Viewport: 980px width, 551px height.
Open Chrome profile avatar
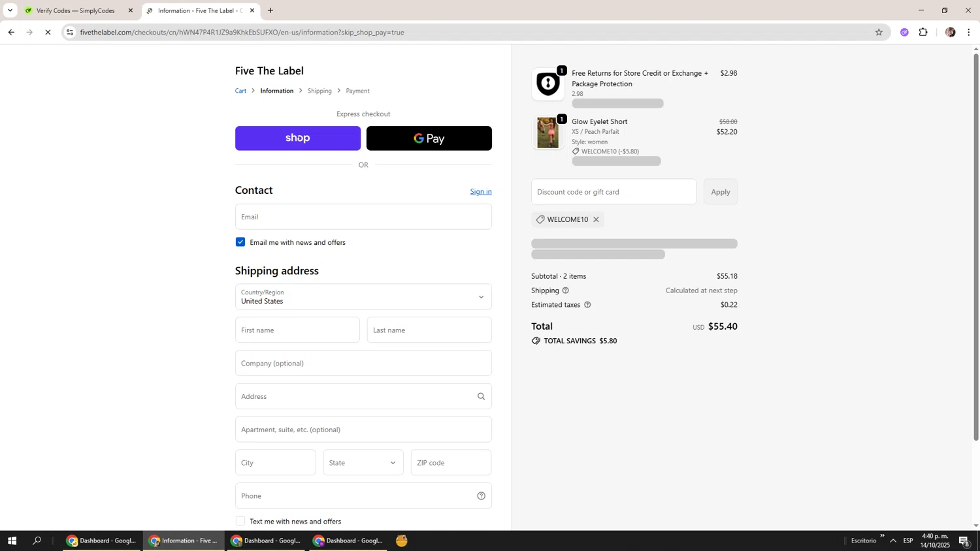[950, 32]
